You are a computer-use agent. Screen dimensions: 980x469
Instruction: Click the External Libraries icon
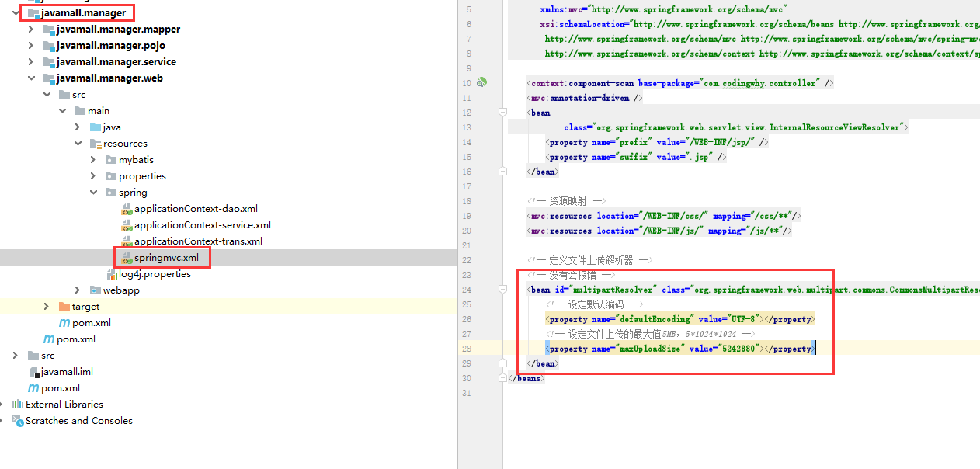pyautogui.click(x=17, y=405)
